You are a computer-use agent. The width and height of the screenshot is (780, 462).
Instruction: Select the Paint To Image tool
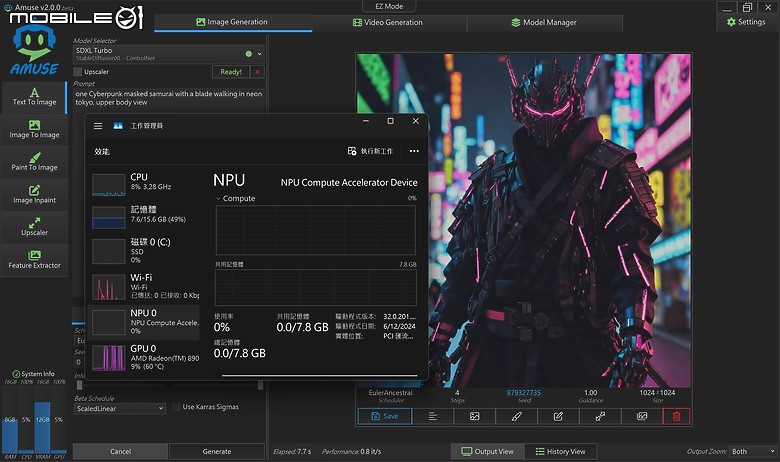point(34,162)
